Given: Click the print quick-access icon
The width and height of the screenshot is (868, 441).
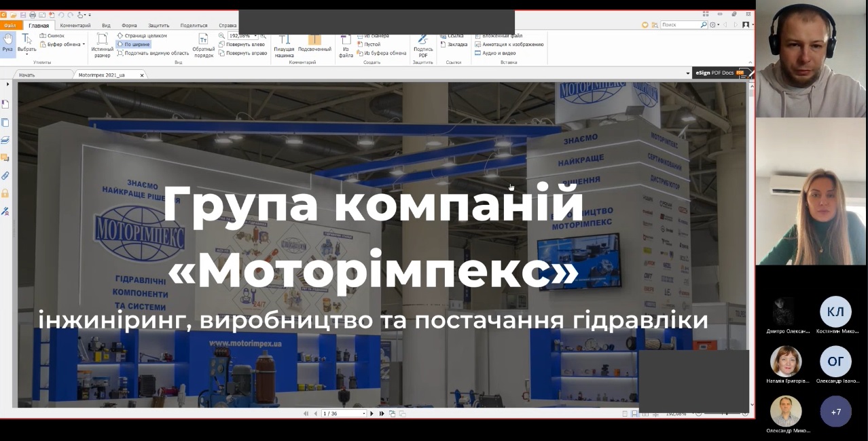Looking at the screenshot, I should coord(33,14).
